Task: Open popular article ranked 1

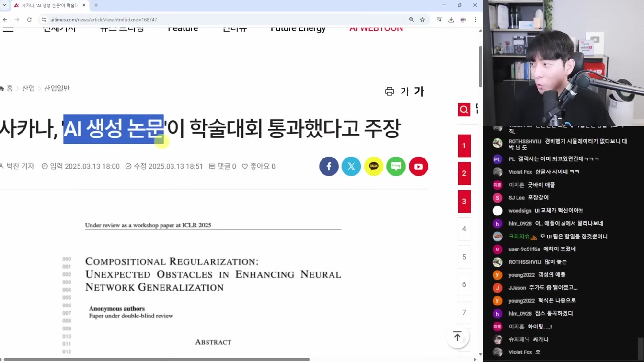Action: click(x=464, y=146)
